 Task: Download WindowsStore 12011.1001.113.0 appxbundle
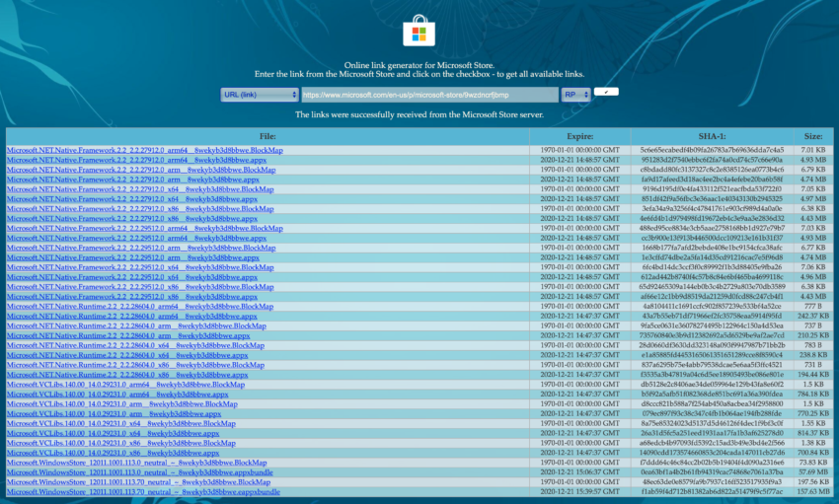click(x=139, y=471)
